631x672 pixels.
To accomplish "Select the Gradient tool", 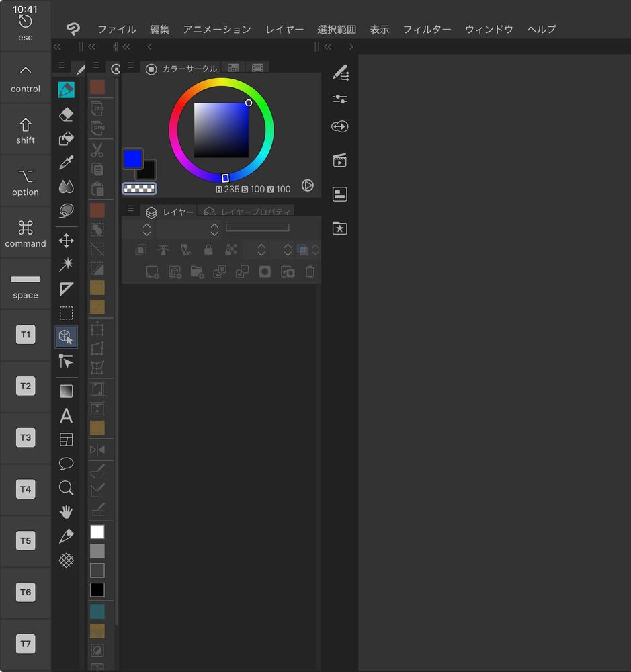I will coord(66,391).
